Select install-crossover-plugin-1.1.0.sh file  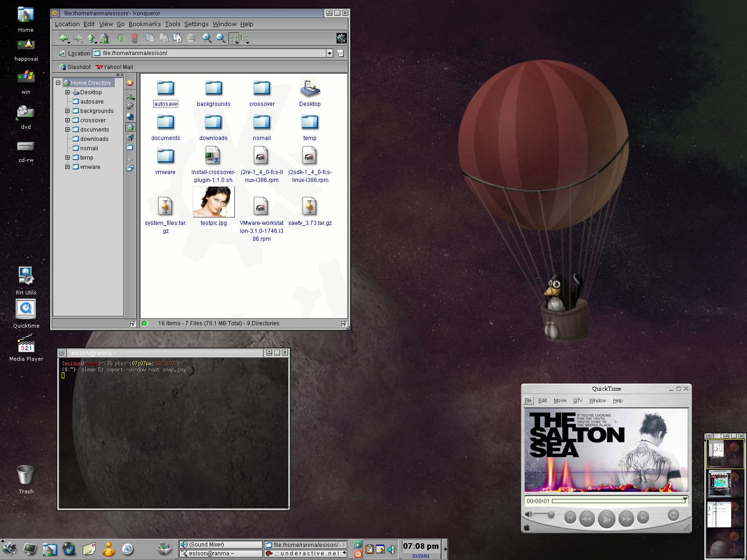[x=213, y=164]
